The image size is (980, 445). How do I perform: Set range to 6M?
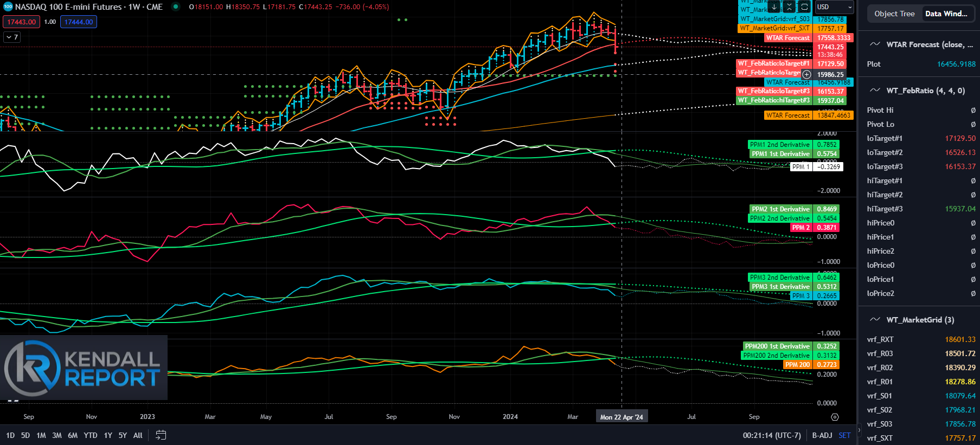click(x=73, y=435)
